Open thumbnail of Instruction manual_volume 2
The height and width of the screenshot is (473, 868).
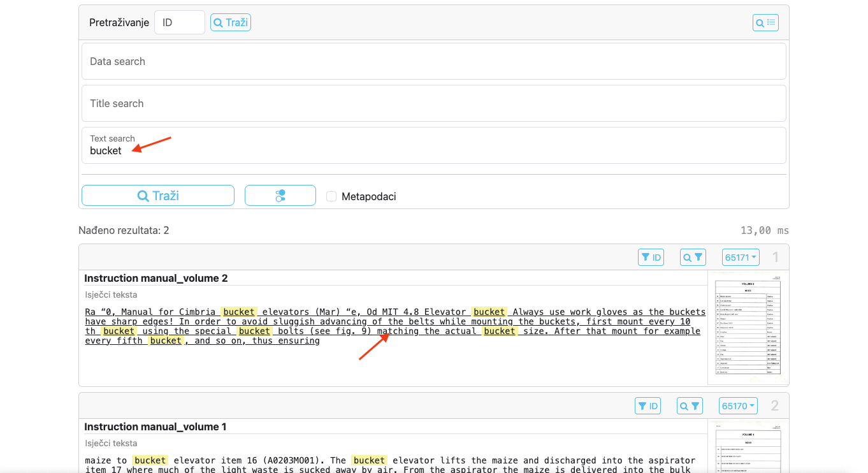(x=748, y=328)
